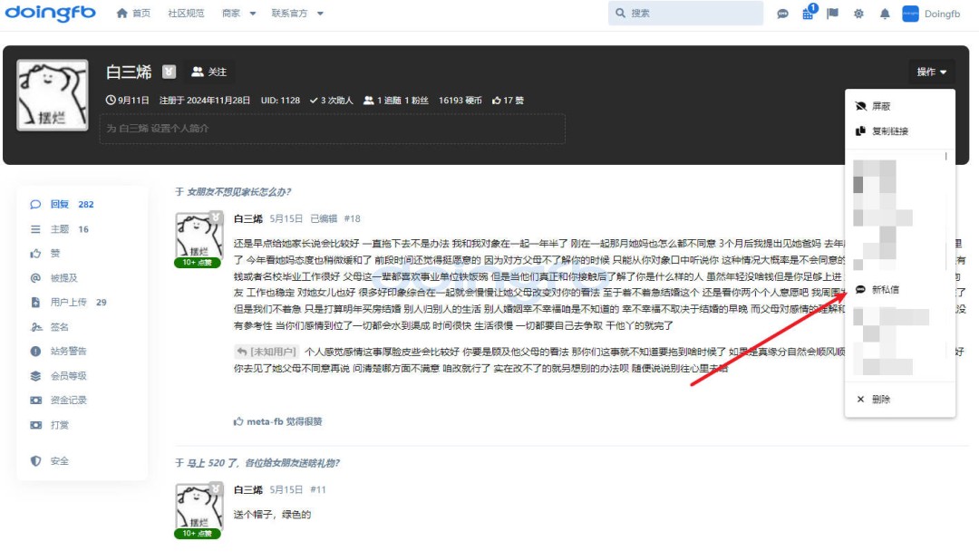
Task: Click the 社区规范 navigation link
Action: pyautogui.click(x=186, y=14)
